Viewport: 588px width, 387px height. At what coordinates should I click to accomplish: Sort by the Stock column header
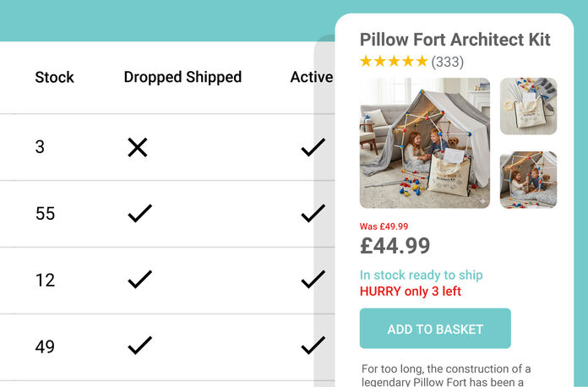tap(55, 77)
